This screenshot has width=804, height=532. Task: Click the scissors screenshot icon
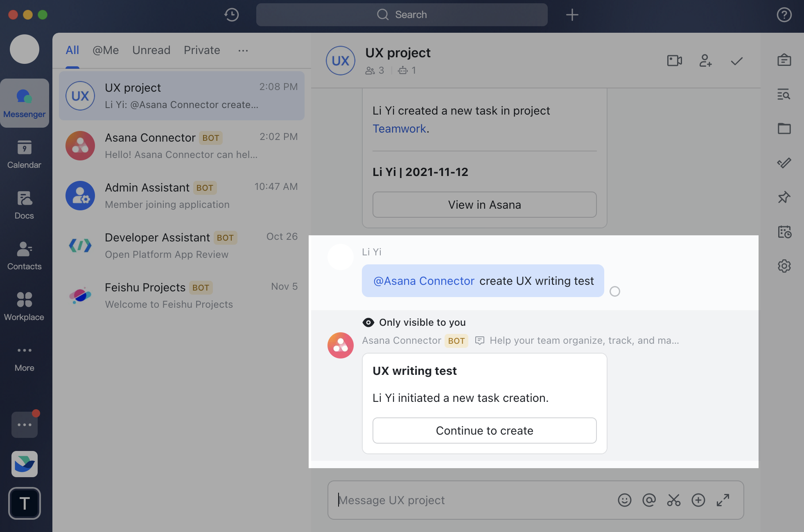[673, 500]
